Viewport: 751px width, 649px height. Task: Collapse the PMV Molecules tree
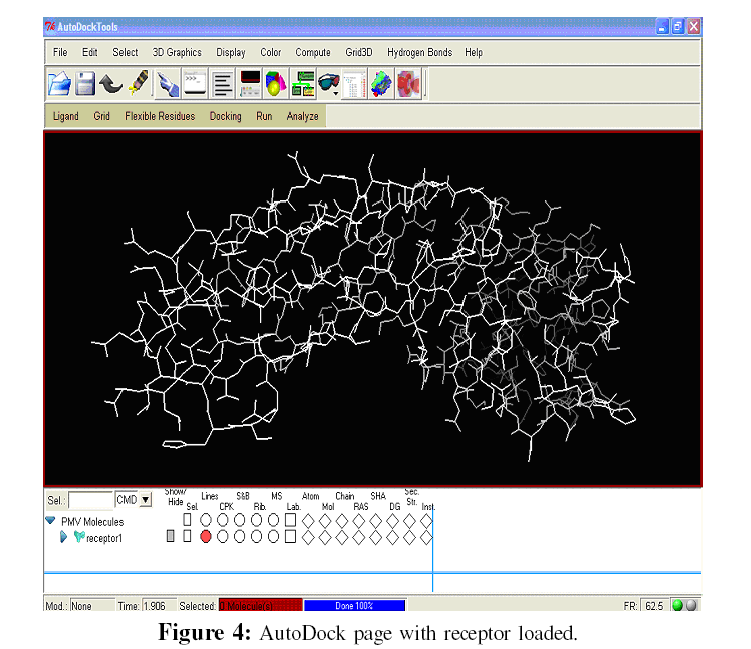pos(50,521)
